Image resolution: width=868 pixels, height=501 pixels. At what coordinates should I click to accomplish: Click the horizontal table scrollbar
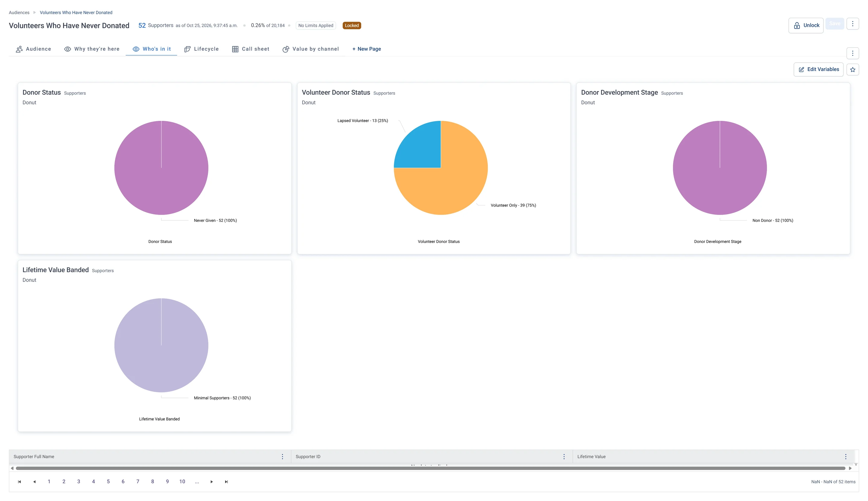430,468
